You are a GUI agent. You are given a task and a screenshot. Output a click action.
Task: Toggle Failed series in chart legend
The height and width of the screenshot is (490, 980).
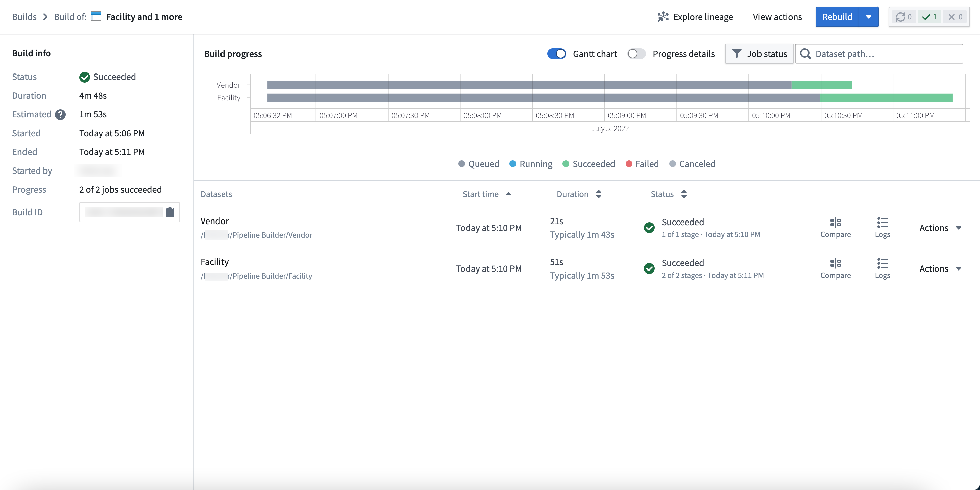(x=642, y=164)
